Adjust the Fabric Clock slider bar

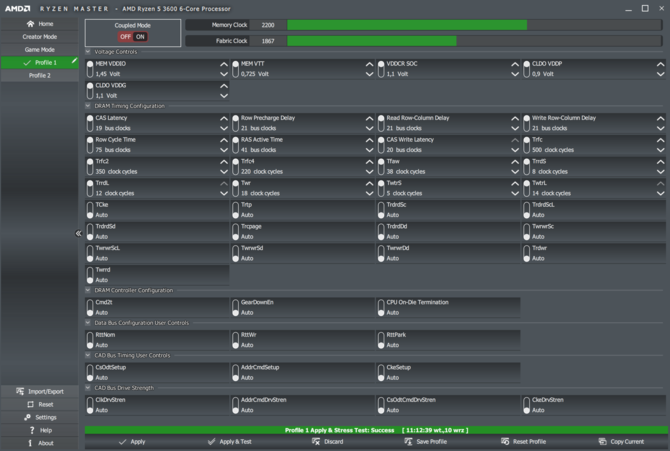[x=474, y=41]
